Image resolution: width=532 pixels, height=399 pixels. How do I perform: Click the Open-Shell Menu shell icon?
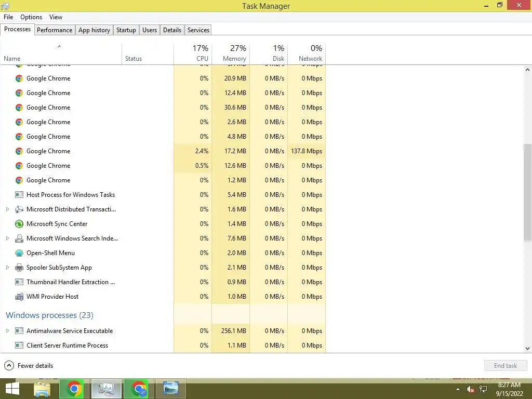point(19,253)
